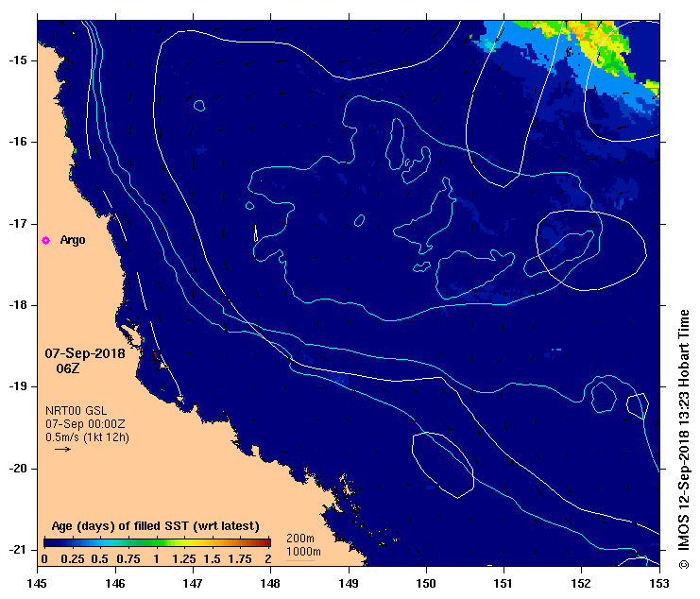Click the 'NRT00 GSL' text
Image resolution: width=700 pixels, height=599 pixels.
click(x=76, y=411)
